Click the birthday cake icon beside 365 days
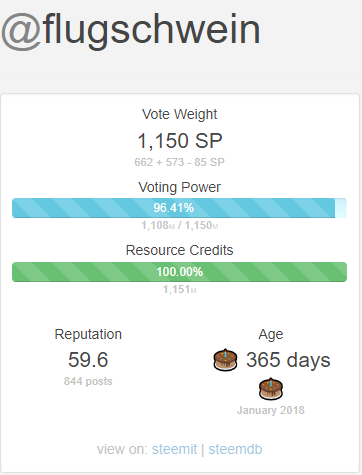This screenshot has width=362, height=475. [225, 360]
